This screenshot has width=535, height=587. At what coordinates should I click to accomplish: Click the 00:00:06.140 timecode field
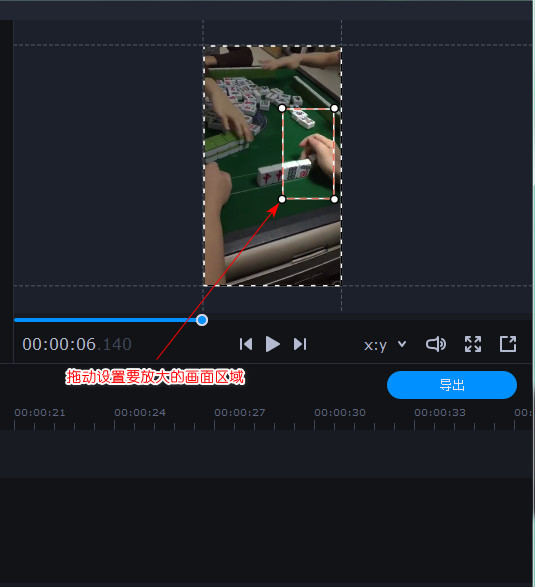tap(77, 344)
